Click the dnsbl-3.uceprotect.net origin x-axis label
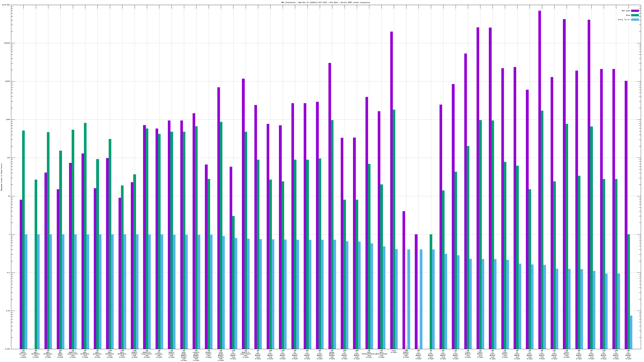Viewport: 644px width, 362px height. click(x=246, y=354)
